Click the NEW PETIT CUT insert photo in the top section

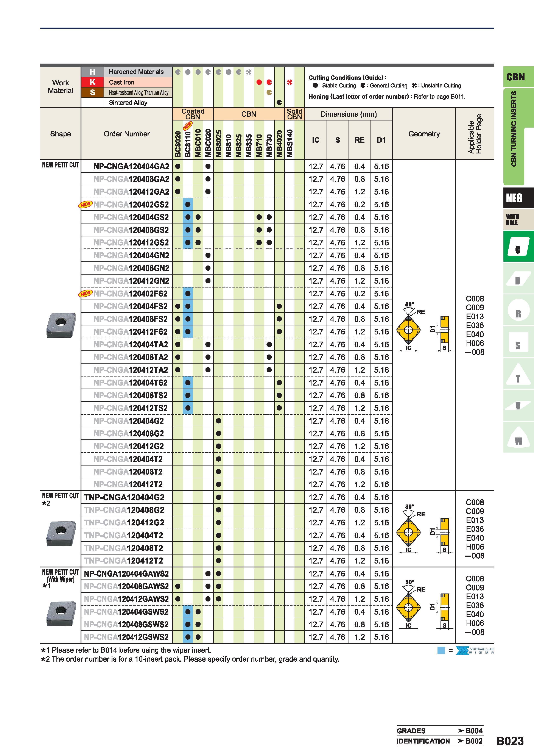[61, 325]
